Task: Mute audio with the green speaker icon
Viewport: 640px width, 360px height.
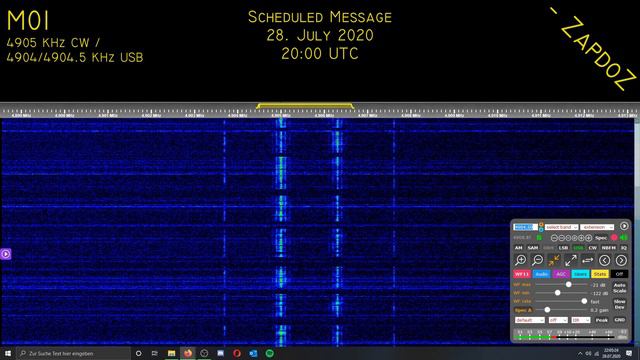Action: click(624, 238)
